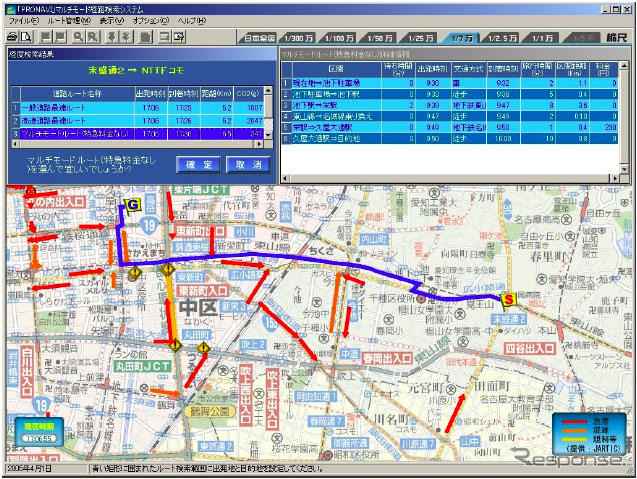Screen dimensions: 637x479
Task: Click the yellow S start marker
Action: [508, 298]
